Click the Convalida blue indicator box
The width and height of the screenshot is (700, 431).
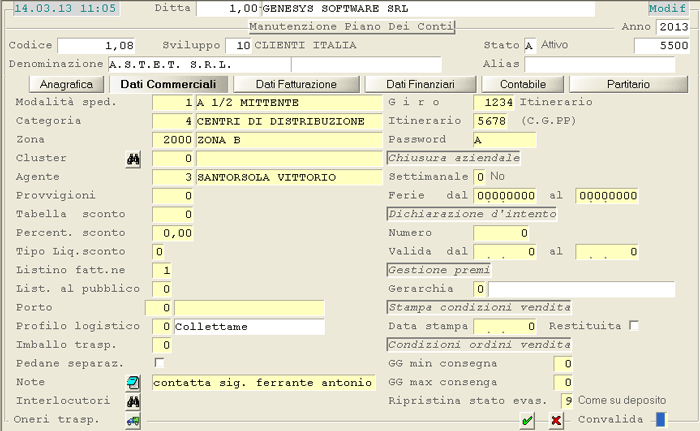(660, 419)
